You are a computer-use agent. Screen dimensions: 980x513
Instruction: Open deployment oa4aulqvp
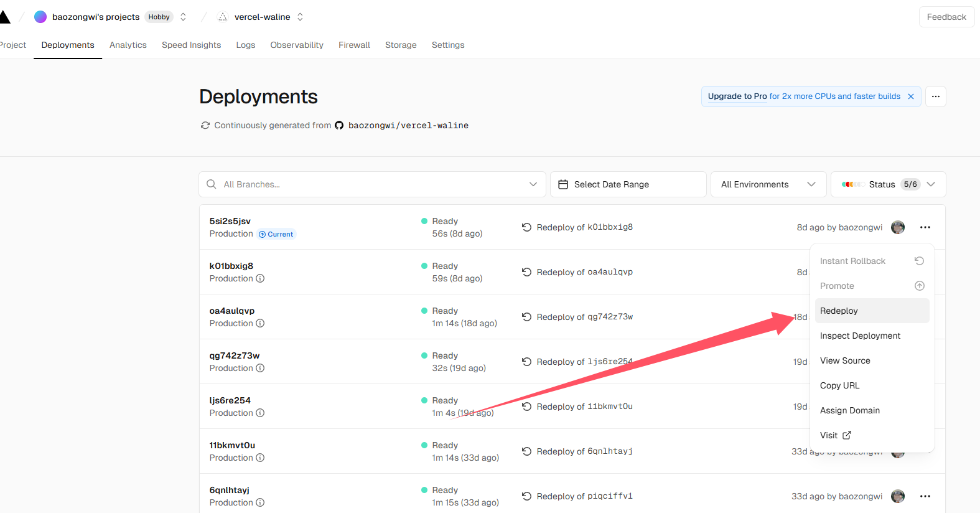click(x=232, y=311)
